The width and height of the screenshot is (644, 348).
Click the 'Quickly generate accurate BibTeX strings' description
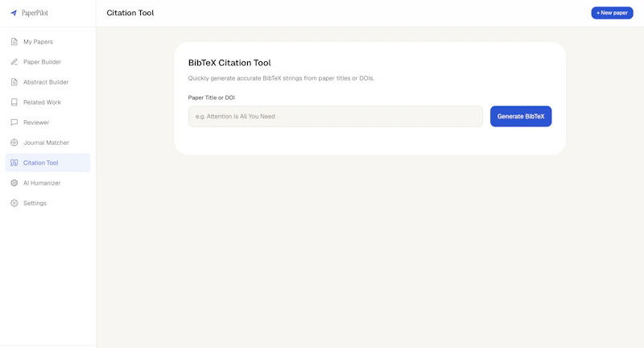(x=281, y=78)
